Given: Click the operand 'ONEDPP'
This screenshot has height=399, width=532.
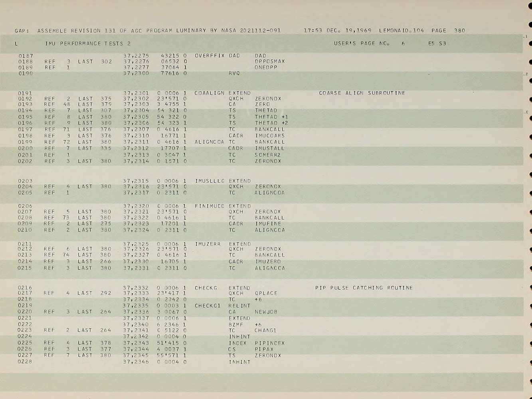Looking at the screenshot, I should coord(266,67).
